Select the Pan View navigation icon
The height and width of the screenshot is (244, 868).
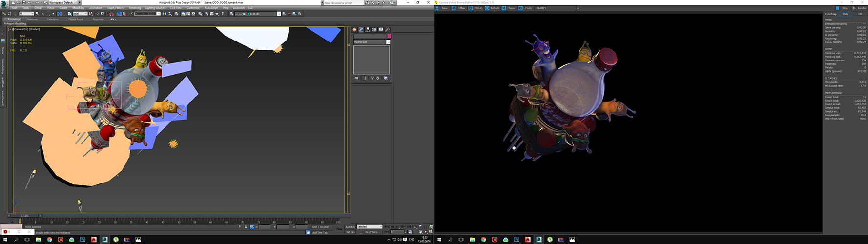(x=420, y=232)
